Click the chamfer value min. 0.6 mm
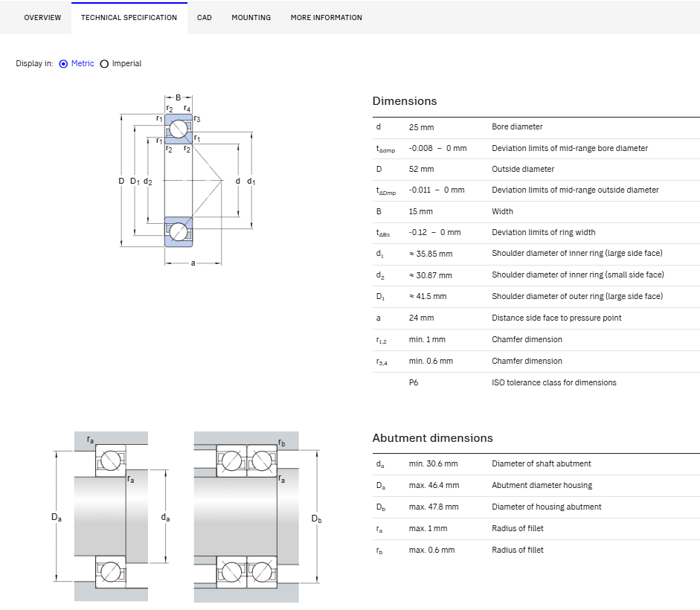This screenshot has height=610, width=700. pos(431,362)
